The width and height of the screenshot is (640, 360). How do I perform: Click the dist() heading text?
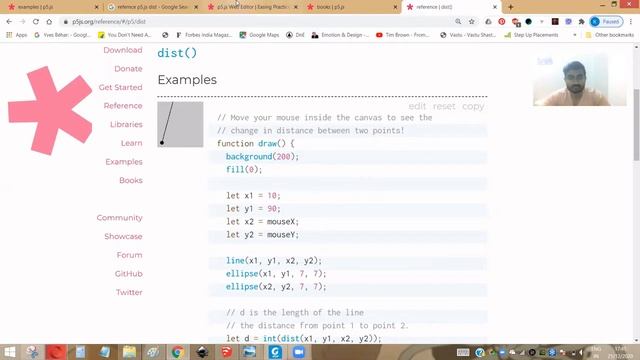[177, 53]
